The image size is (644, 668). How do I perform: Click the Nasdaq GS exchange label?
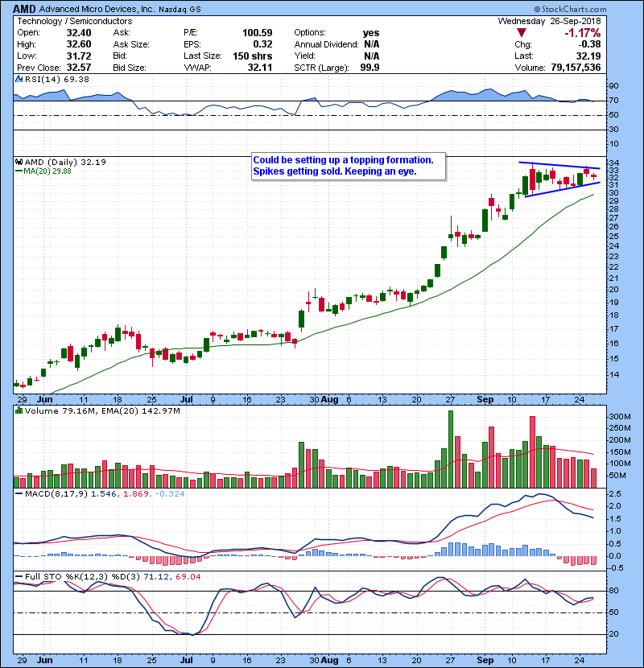180,10
